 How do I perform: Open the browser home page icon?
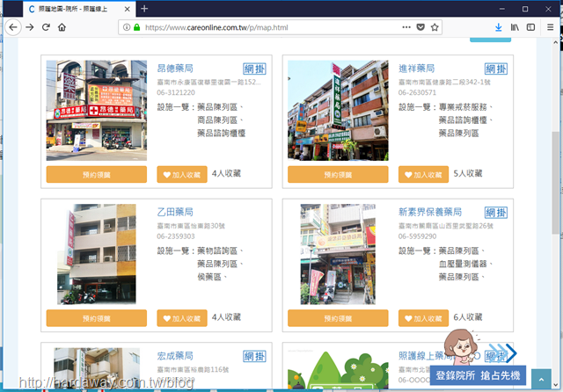(62, 27)
